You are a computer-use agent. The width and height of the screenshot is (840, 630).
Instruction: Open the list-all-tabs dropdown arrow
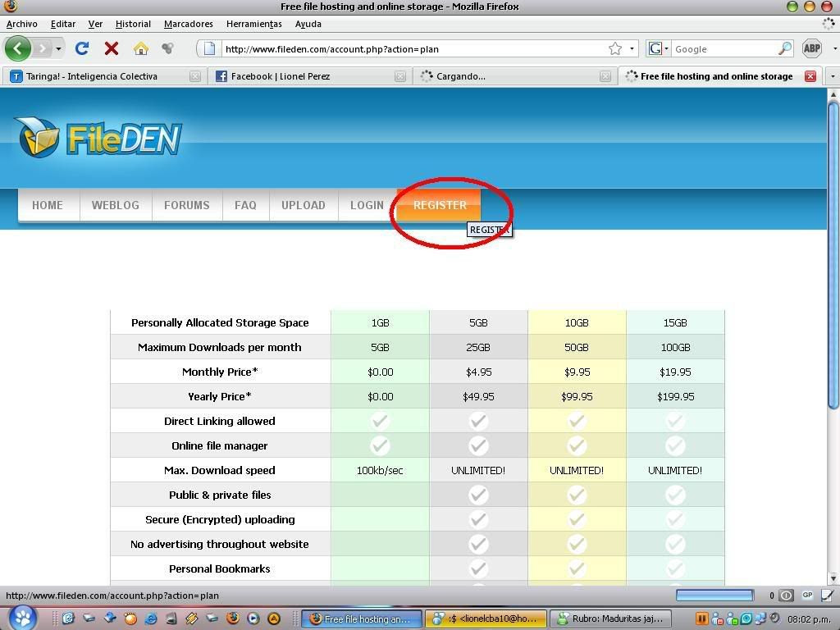(x=833, y=76)
